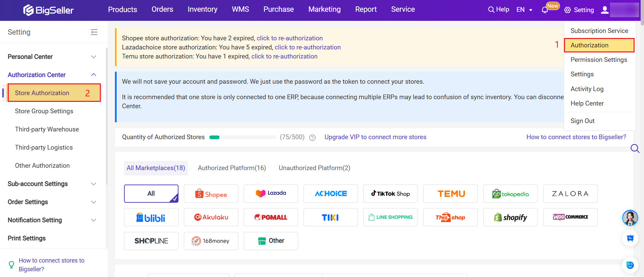Open the store search magnifier icon
This screenshot has height=277, width=644.
[x=635, y=148]
